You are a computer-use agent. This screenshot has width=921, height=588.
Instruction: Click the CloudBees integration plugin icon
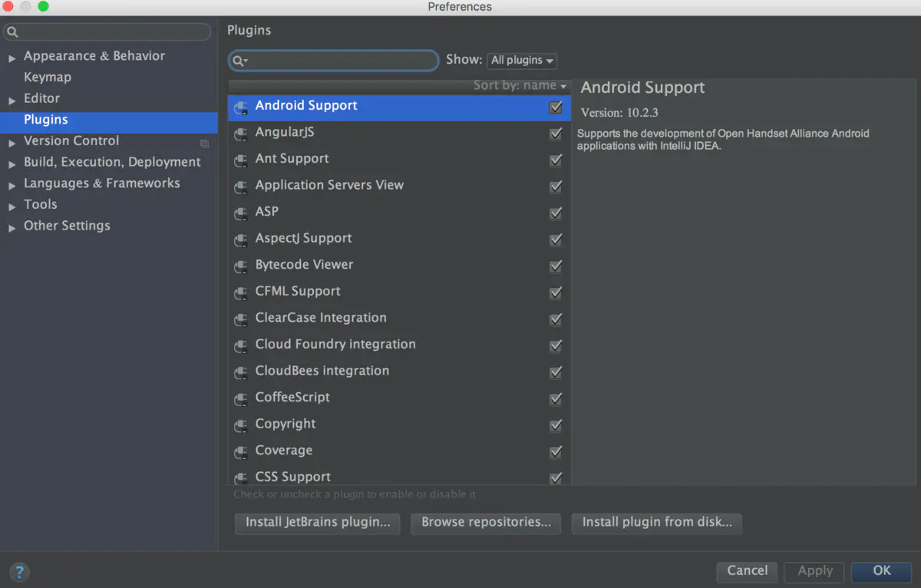tap(241, 372)
